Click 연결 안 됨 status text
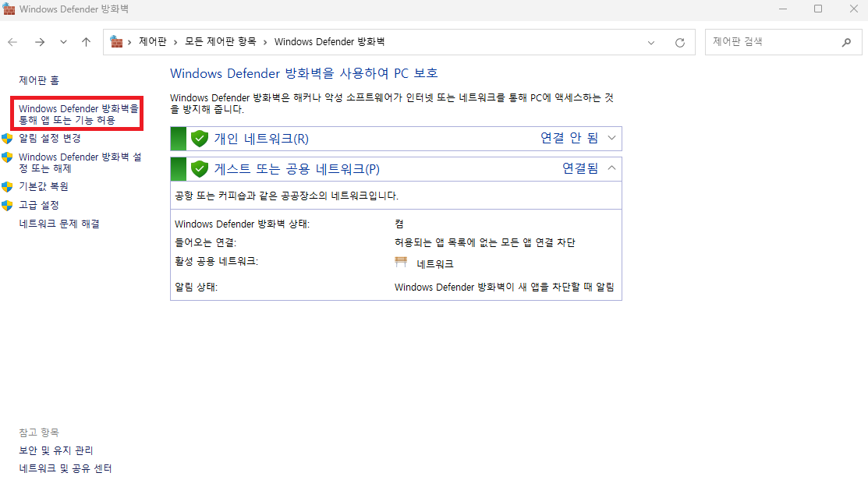The image size is (868, 487). (x=569, y=138)
